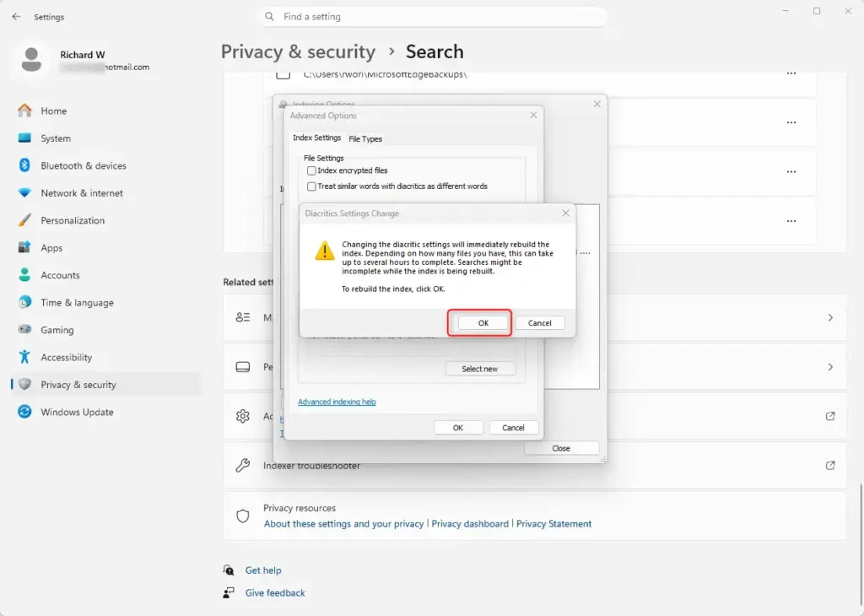Screen dimensions: 864x616
Task: Open the Gaming controller icon
Action: [x=24, y=329]
